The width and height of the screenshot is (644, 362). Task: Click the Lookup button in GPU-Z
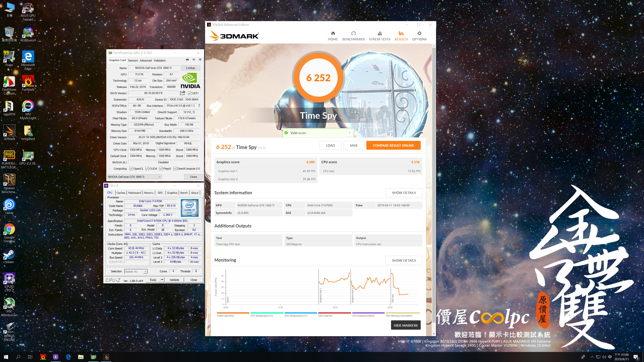190,68
